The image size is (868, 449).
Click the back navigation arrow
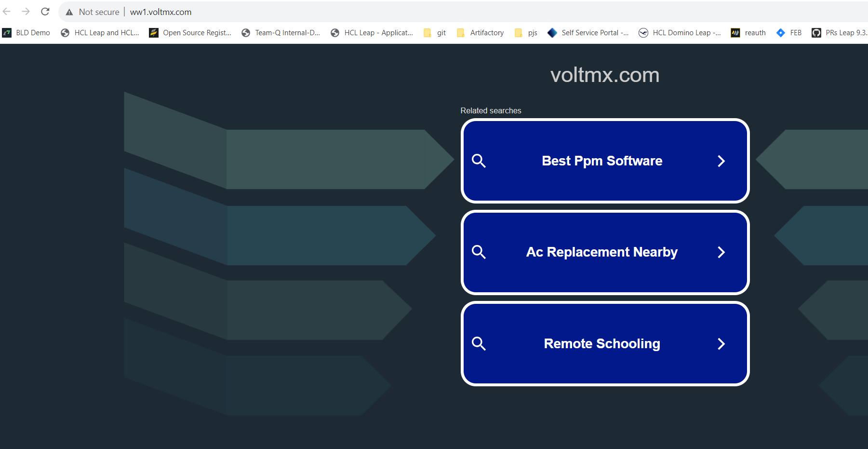(x=8, y=12)
